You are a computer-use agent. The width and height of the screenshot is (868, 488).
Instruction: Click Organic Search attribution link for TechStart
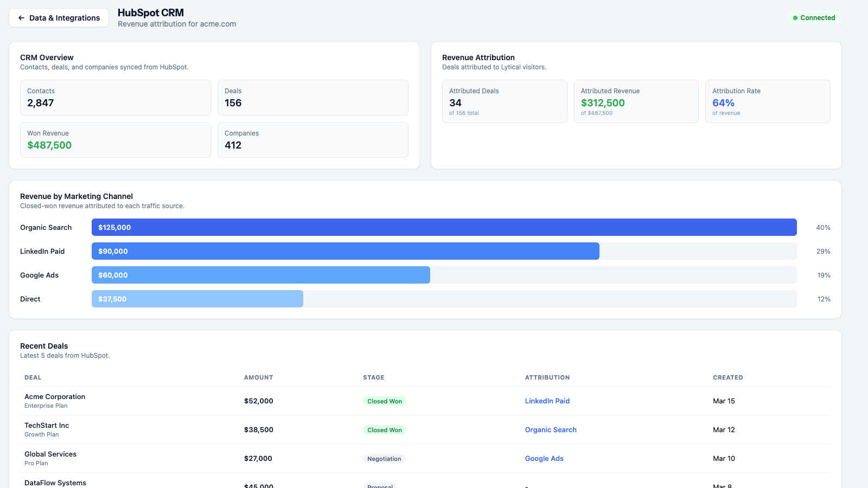click(550, 430)
